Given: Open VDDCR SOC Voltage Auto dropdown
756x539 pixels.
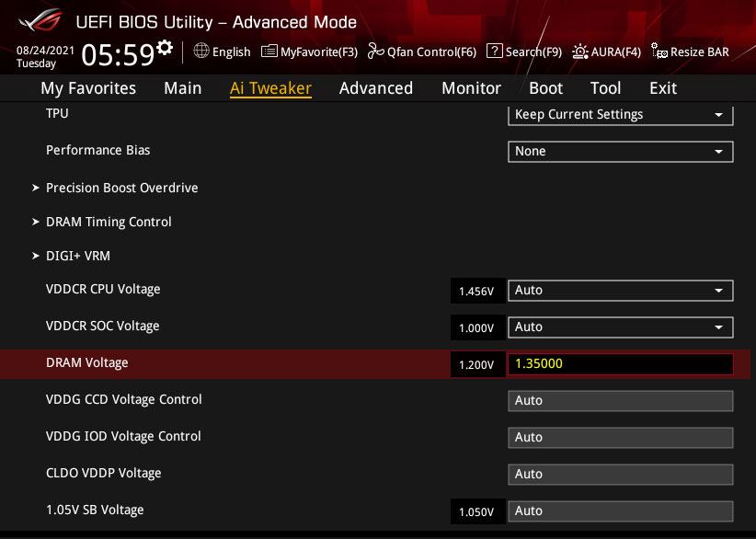Looking at the screenshot, I should tap(621, 327).
